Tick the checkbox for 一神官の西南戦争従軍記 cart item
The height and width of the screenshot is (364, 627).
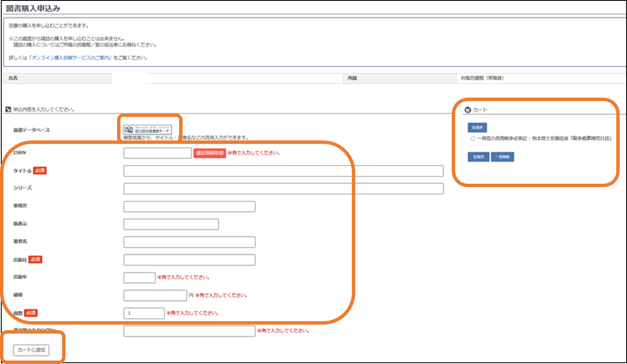tap(473, 139)
